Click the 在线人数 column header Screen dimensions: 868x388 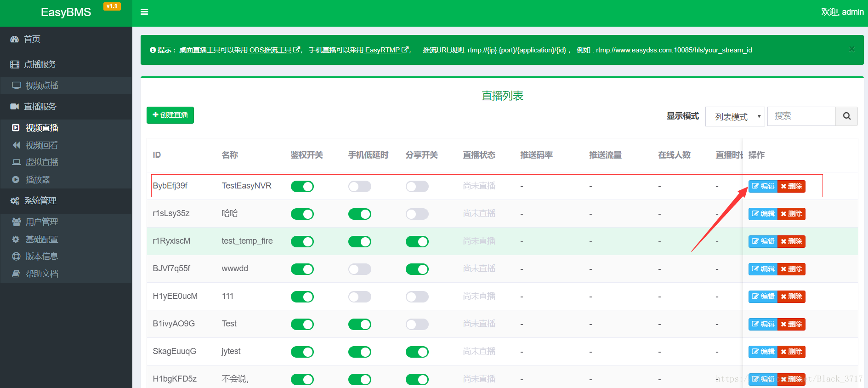tap(674, 155)
